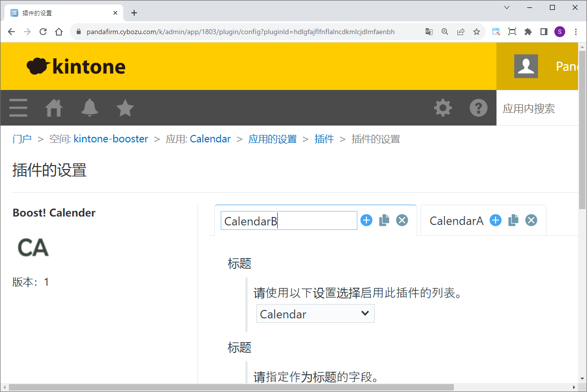Click the add tab icon beside CalendarA
Viewport: 587px width, 392px height.
495,220
